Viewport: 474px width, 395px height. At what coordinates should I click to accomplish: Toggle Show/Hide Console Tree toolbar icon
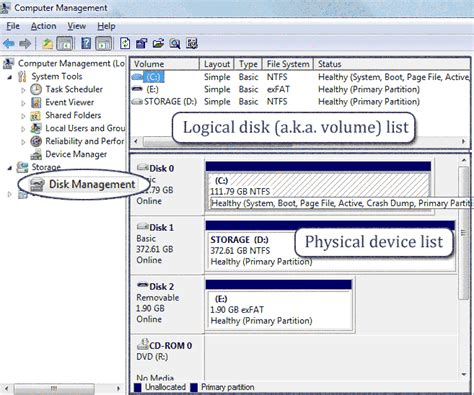tap(65, 43)
